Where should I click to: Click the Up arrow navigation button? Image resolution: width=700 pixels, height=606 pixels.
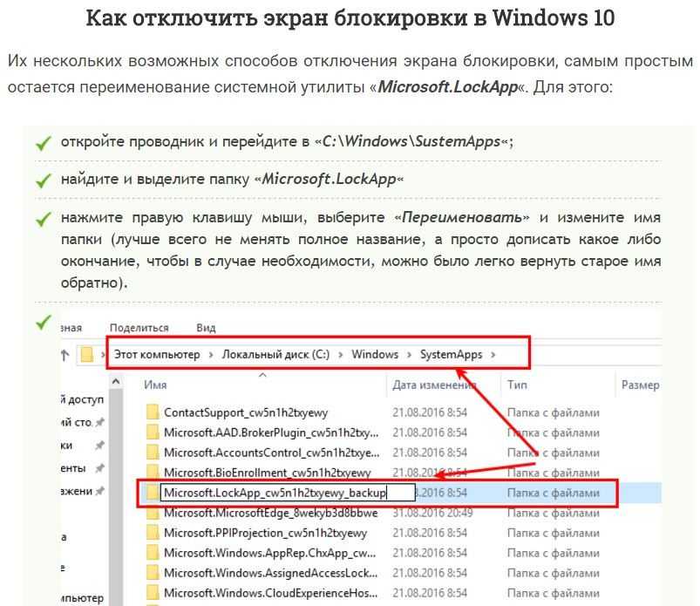65,355
